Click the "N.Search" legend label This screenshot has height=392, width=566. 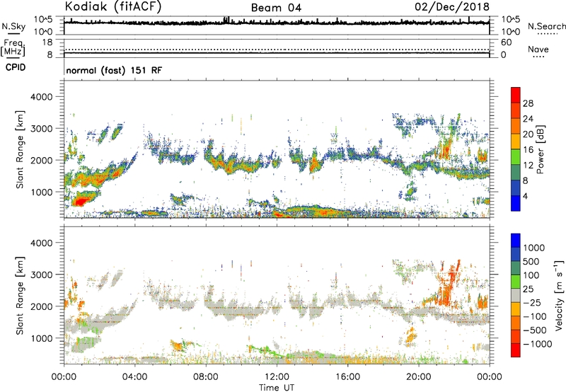[x=546, y=26]
